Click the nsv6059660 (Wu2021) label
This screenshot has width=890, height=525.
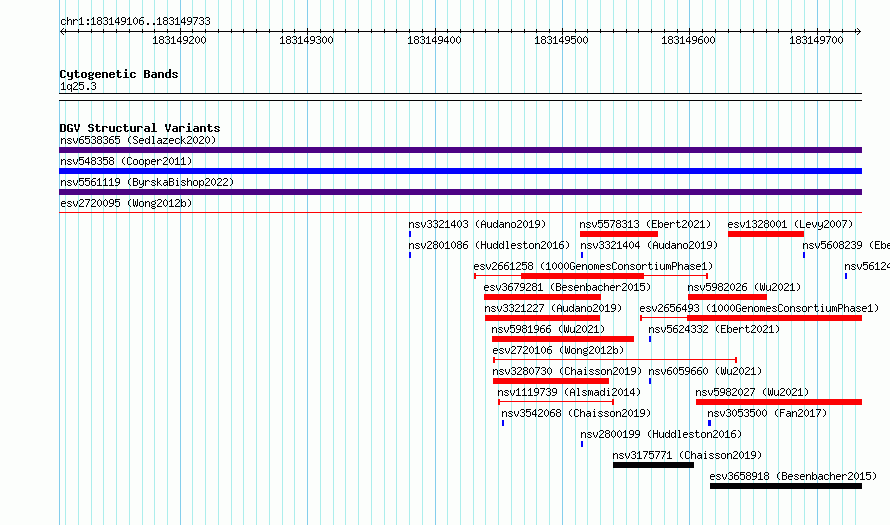(705, 371)
